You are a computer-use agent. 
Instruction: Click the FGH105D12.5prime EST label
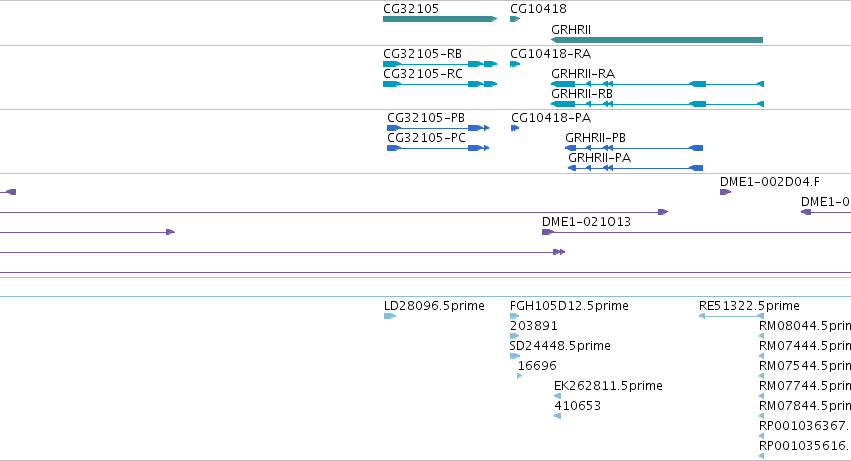(569, 306)
